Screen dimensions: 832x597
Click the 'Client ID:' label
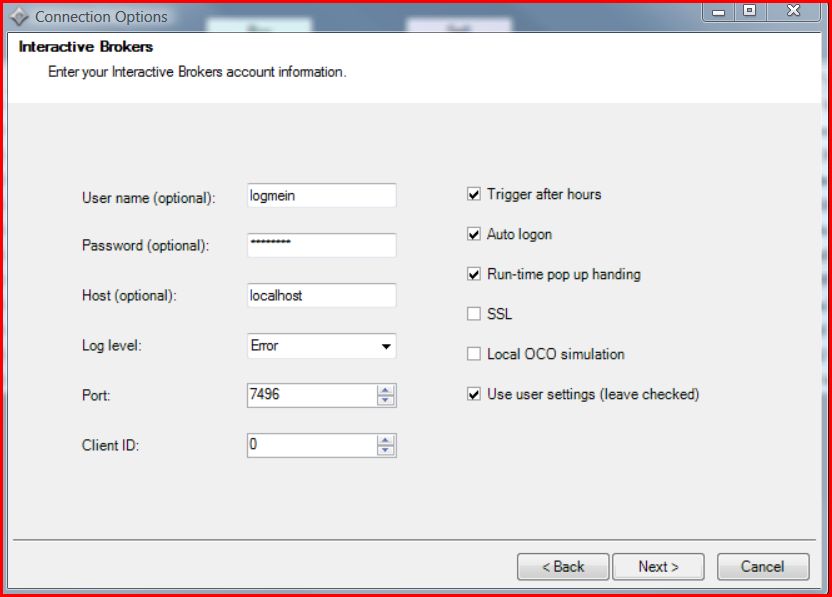click(110, 445)
